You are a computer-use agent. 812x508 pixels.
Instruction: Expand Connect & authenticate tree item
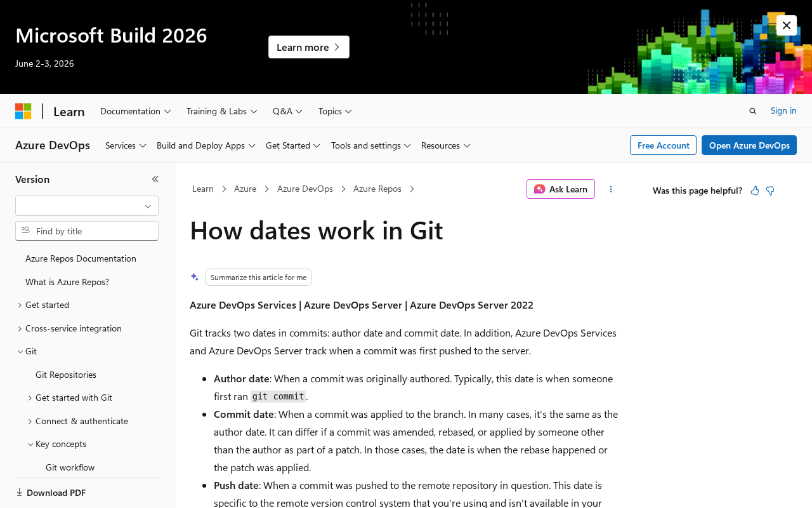[77, 421]
